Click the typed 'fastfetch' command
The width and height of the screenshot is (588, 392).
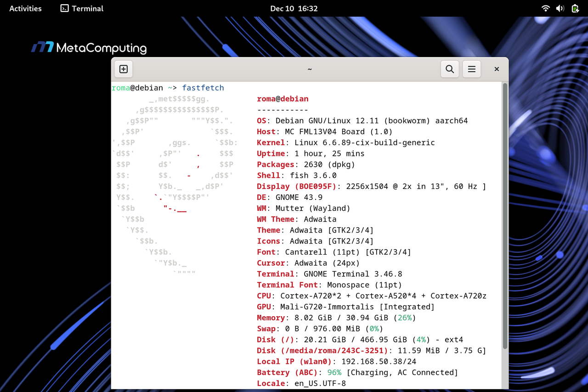(x=203, y=88)
